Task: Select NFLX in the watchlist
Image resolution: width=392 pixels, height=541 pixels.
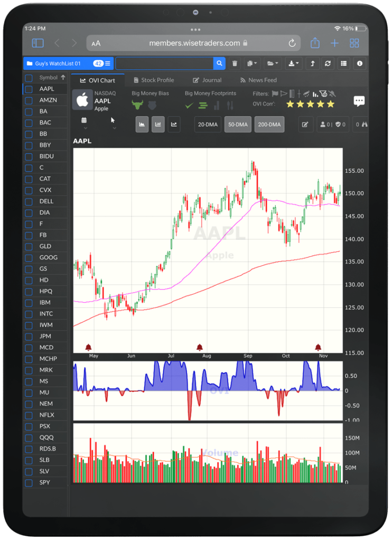Action: coord(46,415)
